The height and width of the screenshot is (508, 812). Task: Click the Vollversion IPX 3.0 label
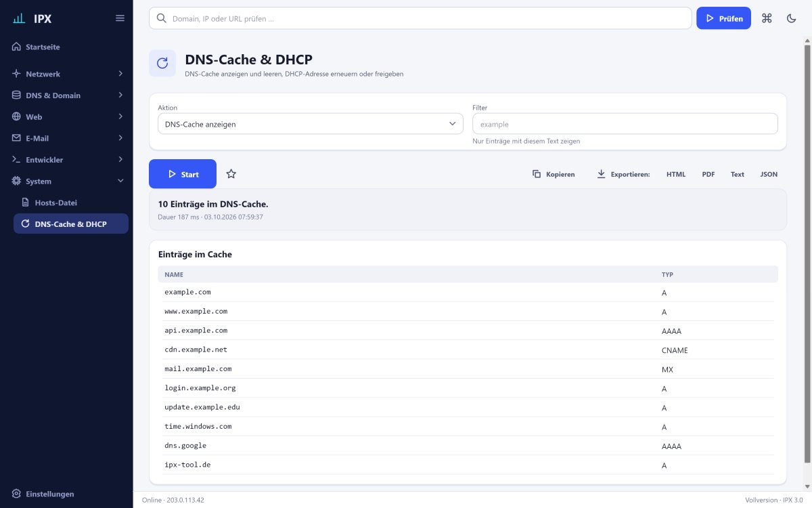(x=773, y=500)
